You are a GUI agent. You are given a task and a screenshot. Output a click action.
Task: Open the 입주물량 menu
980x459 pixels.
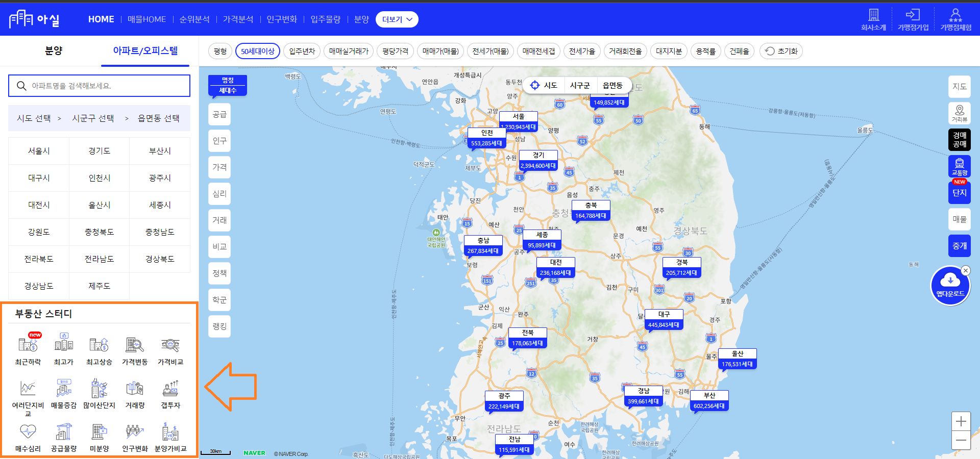(326, 19)
